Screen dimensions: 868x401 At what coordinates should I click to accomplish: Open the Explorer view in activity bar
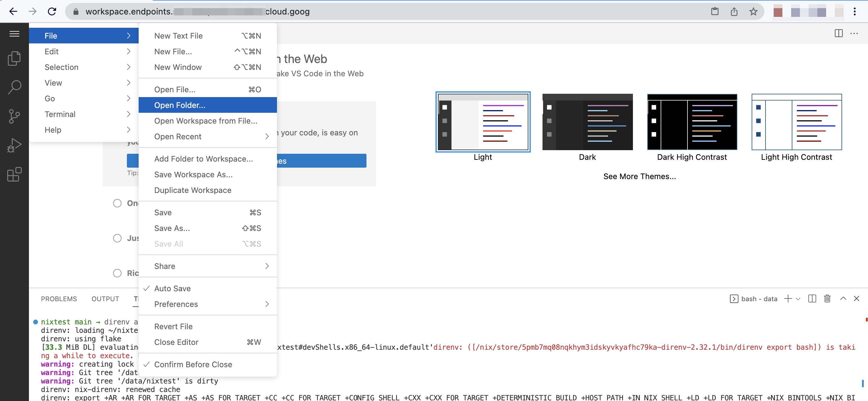14,58
